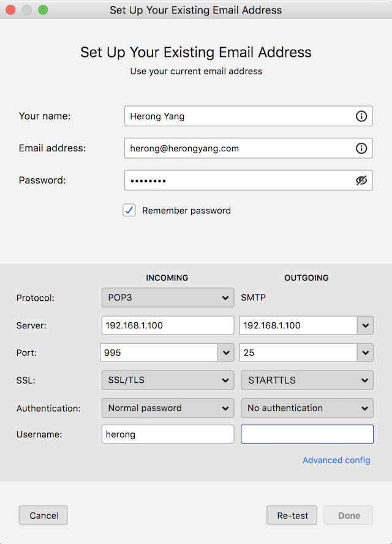This screenshot has width=392, height=544.
Task: Click the empty outgoing Username field
Action: [307, 434]
